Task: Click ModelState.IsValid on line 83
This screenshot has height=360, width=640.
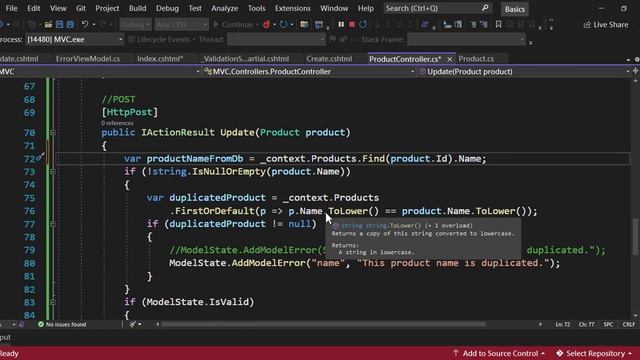Action: click(x=198, y=302)
